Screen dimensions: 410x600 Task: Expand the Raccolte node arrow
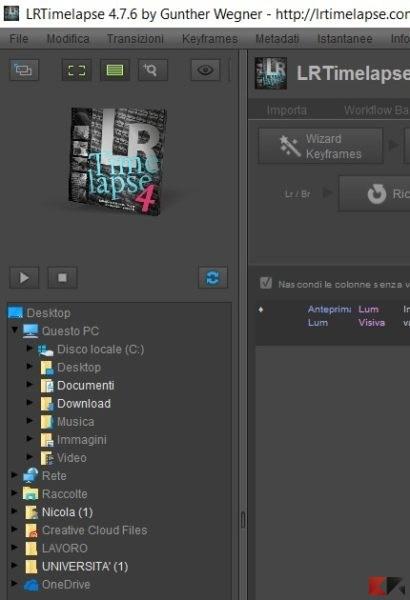coord(14,493)
